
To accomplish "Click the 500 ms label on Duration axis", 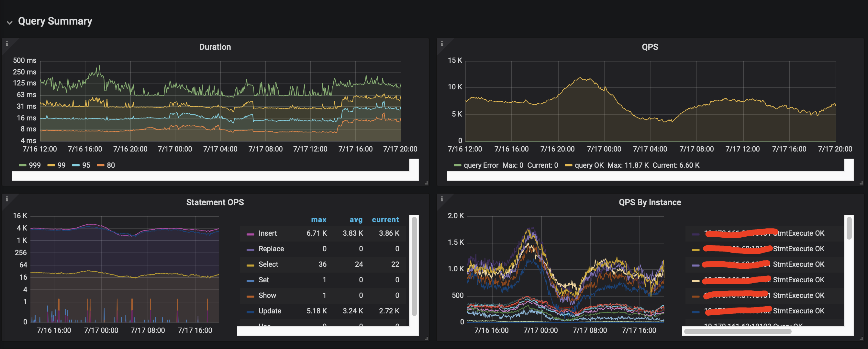I will tap(25, 60).
